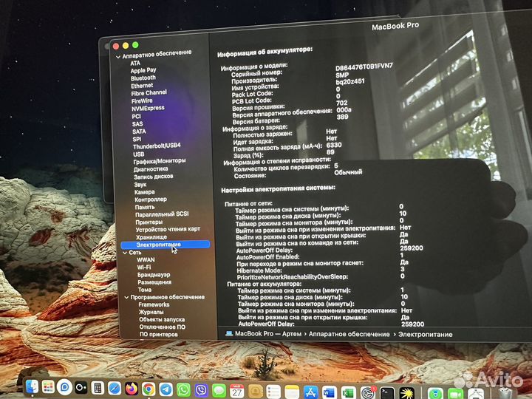The height and width of the screenshot is (399, 532).
Task: Select SAS in the sidebar
Action: [x=137, y=124]
